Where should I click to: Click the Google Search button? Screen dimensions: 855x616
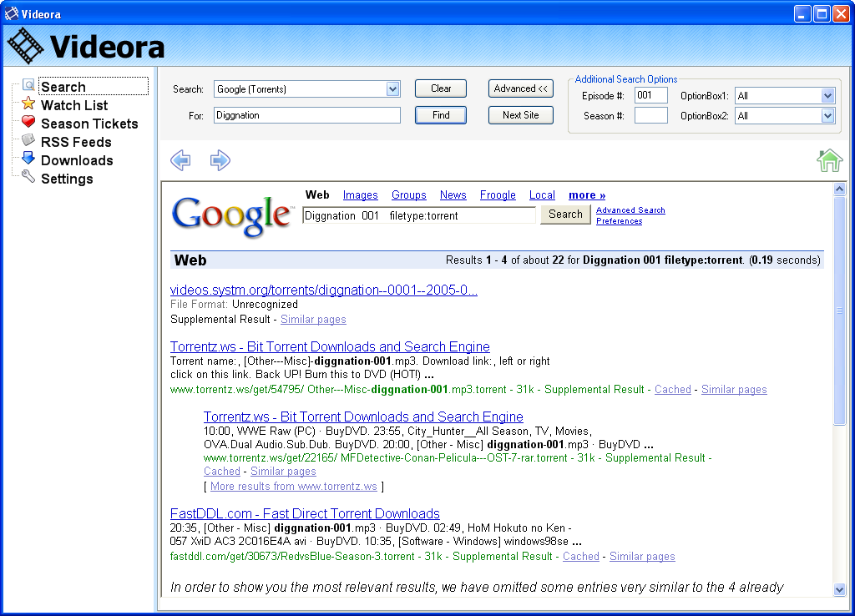point(565,215)
